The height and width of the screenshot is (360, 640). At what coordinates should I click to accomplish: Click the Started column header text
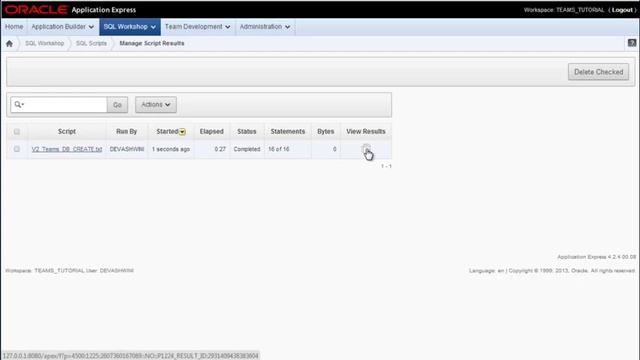click(x=167, y=131)
